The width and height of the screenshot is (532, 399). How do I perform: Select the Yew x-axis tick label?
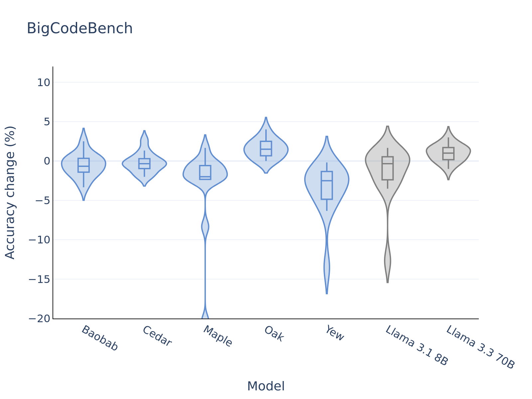[x=334, y=334]
